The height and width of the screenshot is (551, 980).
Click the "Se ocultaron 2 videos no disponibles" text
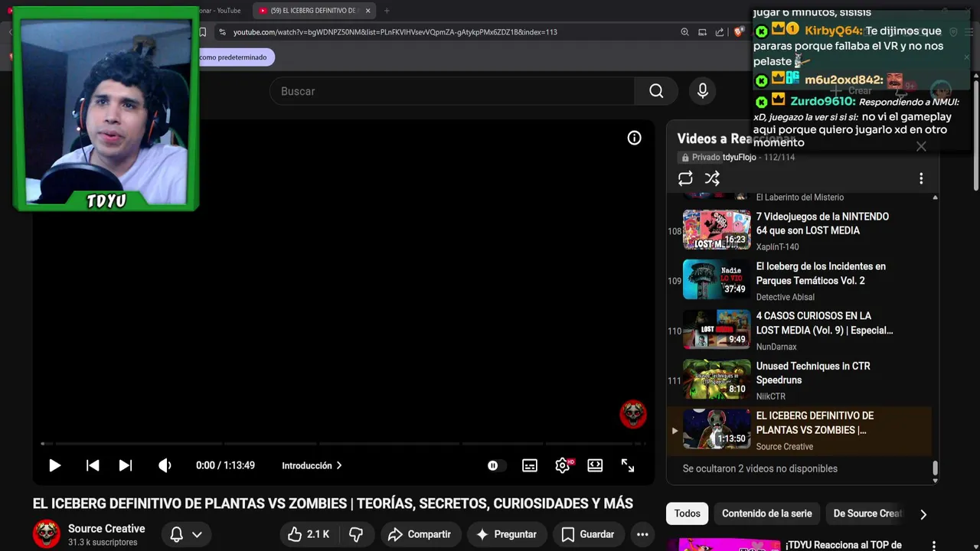pyautogui.click(x=760, y=468)
